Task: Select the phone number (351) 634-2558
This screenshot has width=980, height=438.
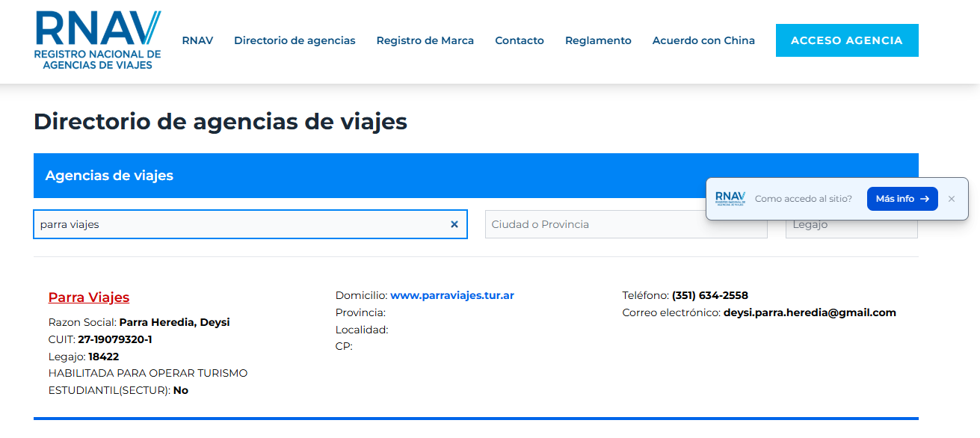Action: tap(710, 295)
